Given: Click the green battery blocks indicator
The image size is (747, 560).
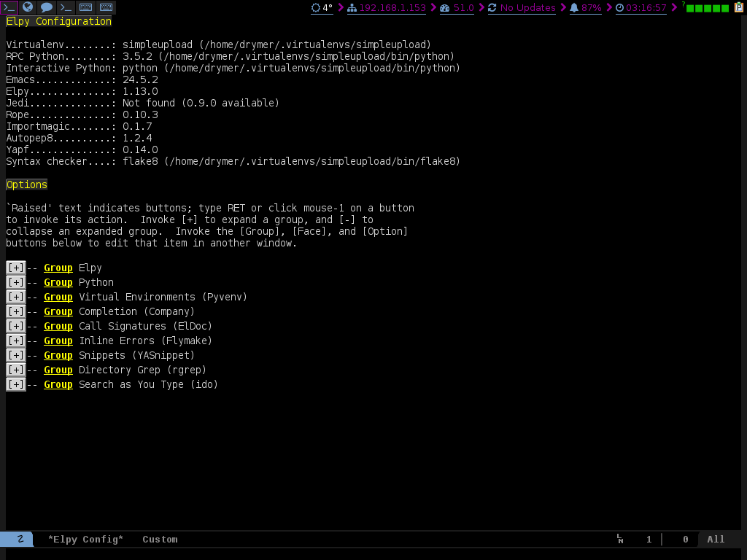Looking at the screenshot, I should 708,8.
